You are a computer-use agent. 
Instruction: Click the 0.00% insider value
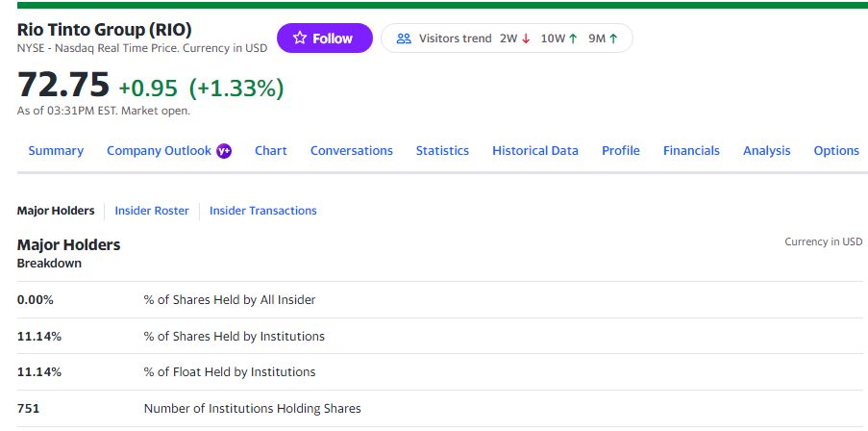(x=36, y=300)
